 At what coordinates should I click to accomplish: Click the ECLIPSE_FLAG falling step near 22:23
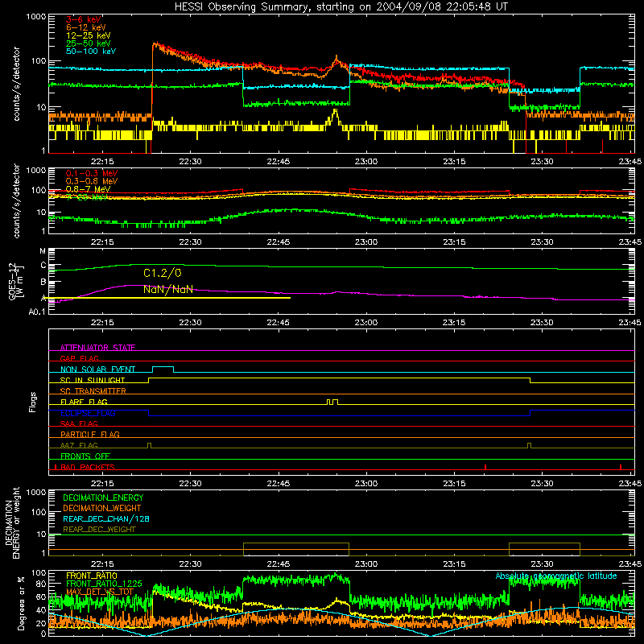pos(149,413)
